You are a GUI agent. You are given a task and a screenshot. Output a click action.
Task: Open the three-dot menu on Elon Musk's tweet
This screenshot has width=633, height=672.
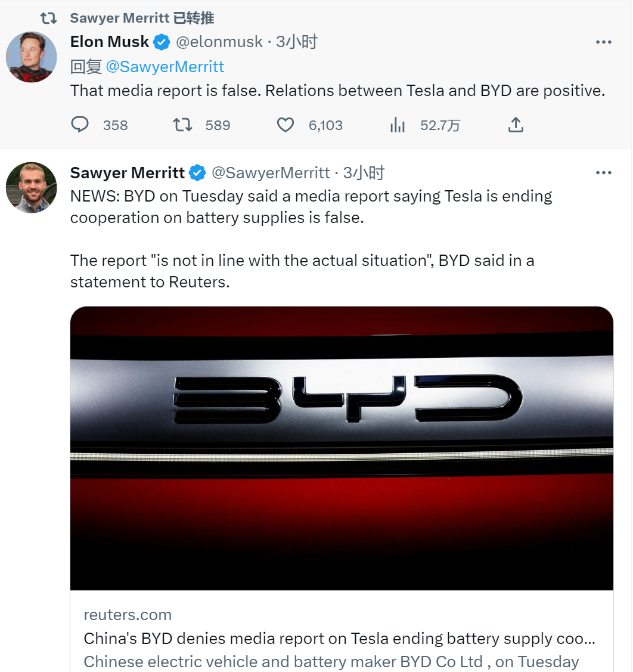(x=603, y=42)
